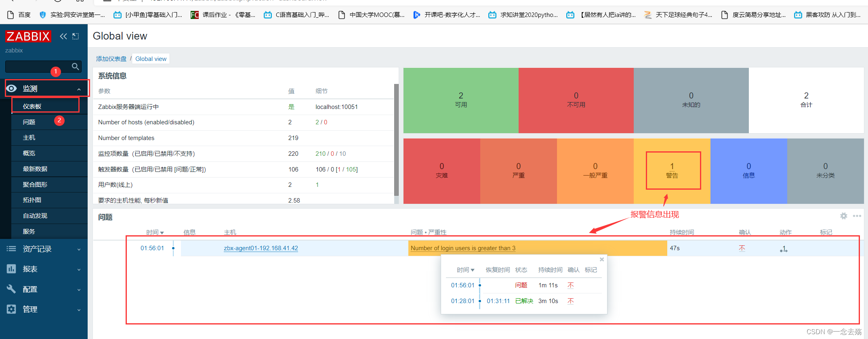This screenshot has height=339, width=868.
Task: Click the green 可用 availability tile
Action: (x=460, y=100)
